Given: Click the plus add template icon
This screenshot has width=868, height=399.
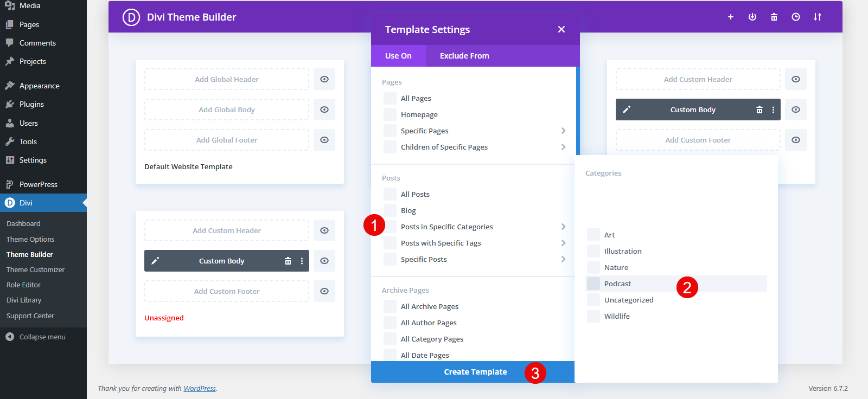Looking at the screenshot, I should coord(731,17).
